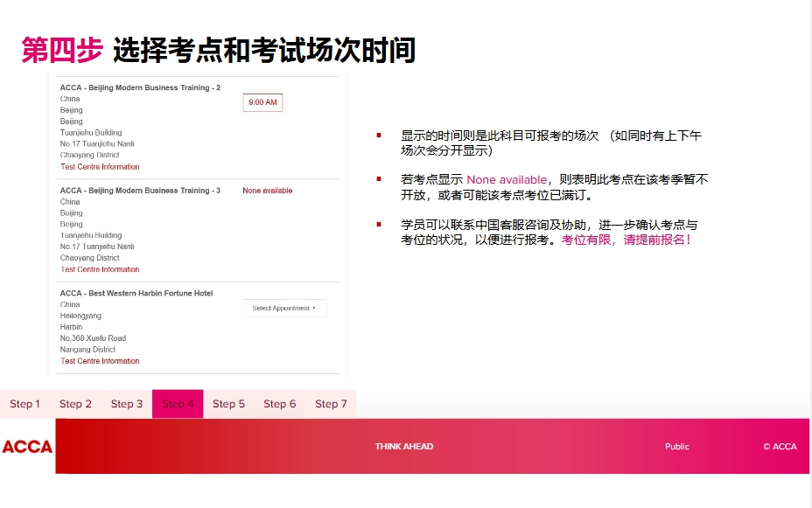
Task: Select the highlighted Step 4 tab
Action: [178, 404]
